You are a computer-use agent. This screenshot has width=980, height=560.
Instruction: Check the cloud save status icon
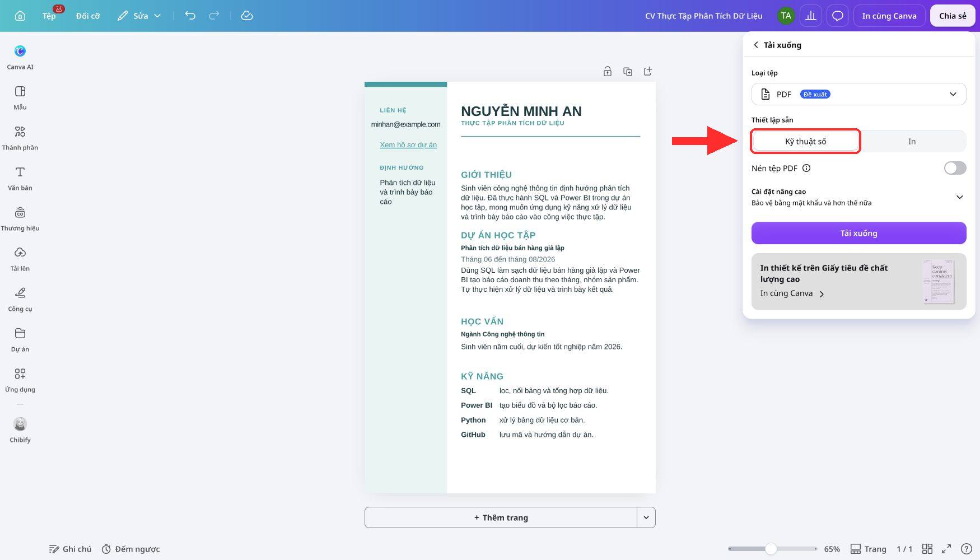pyautogui.click(x=247, y=16)
